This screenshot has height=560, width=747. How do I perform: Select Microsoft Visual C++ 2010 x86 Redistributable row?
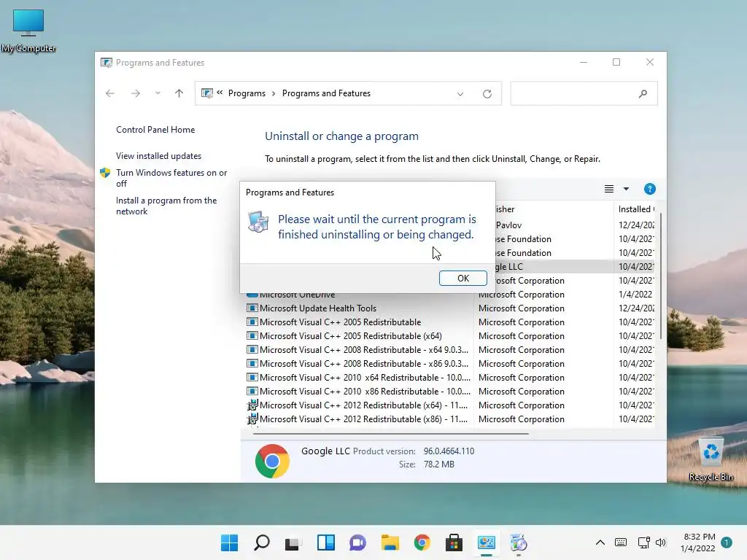(450, 391)
